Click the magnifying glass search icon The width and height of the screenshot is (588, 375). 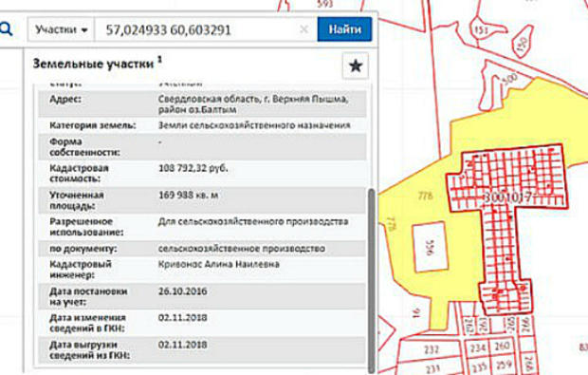[x=6, y=28]
